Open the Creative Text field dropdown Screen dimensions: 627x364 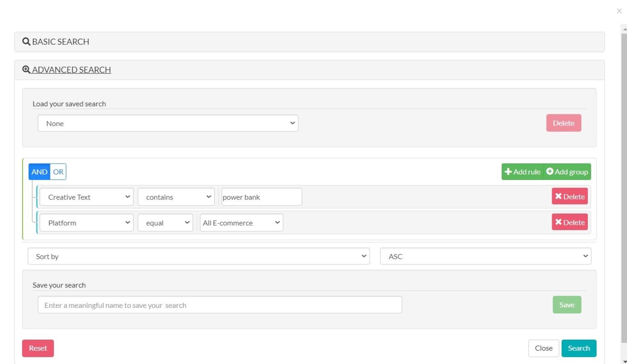click(x=86, y=197)
